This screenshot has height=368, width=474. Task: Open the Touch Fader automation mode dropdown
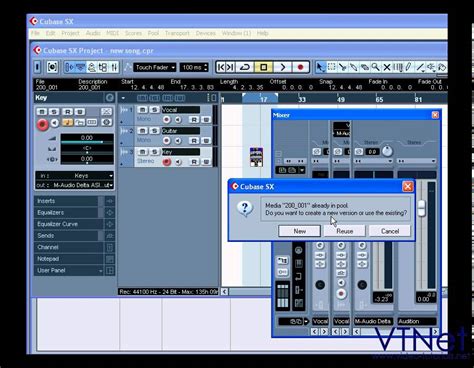pyautogui.click(x=155, y=67)
